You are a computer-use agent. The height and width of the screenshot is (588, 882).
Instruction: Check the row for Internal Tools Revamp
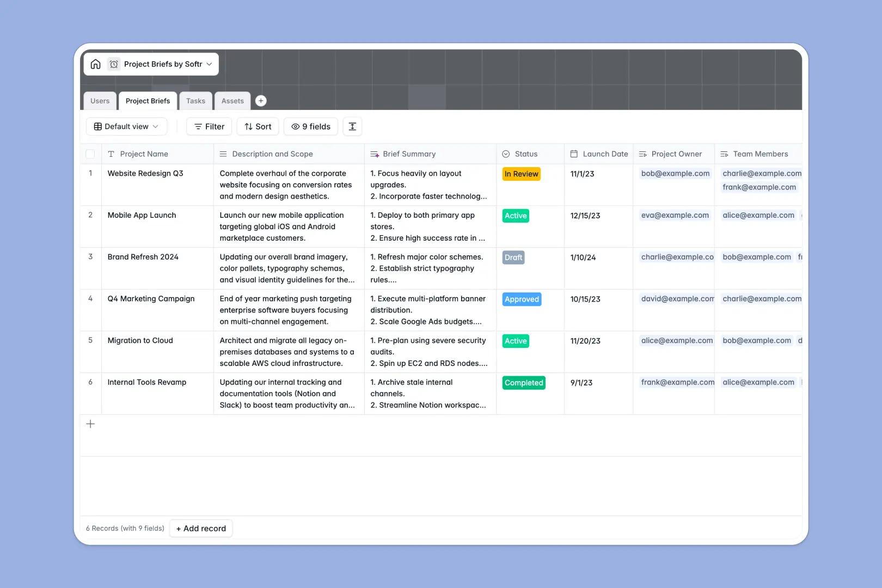[90, 382]
